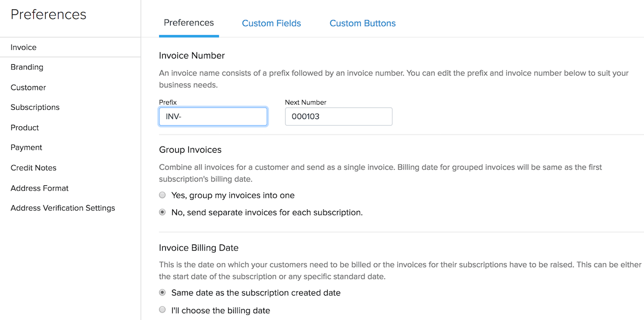Open the Branding settings
This screenshot has height=320, width=644.
pos(26,67)
